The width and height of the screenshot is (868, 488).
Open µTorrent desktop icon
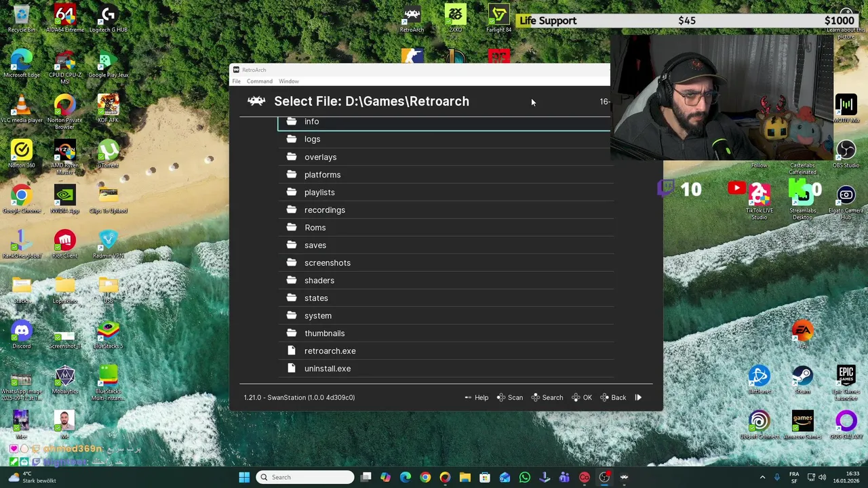(108, 154)
